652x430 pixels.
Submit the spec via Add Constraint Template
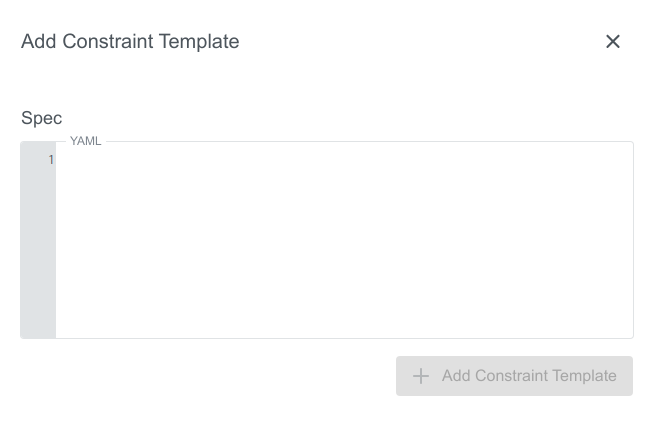(514, 376)
